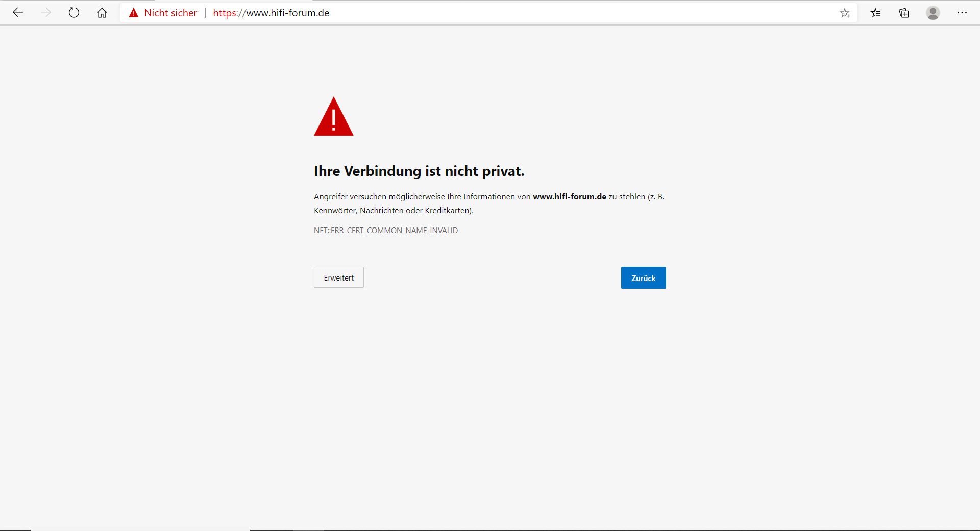Screen dimensions: 980x531
Task: Reload the page with the refresh icon
Action: (x=74, y=13)
